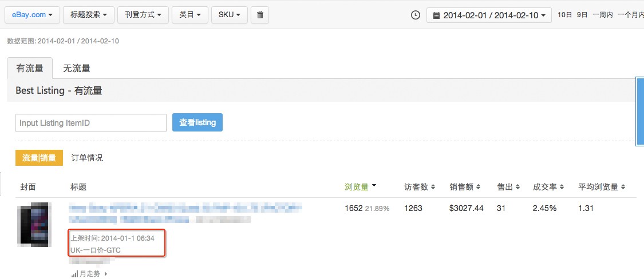
Task: Click the Input Listing ItemID field
Action: (x=91, y=123)
